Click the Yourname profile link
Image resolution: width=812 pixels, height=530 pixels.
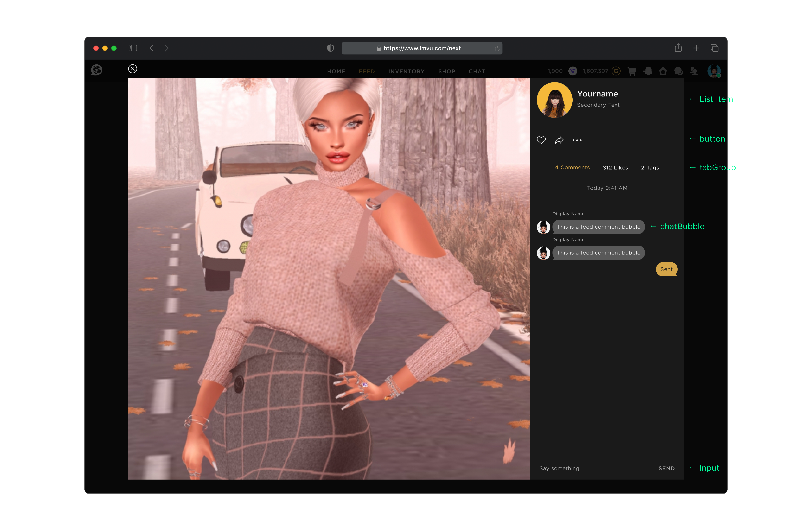coord(597,94)
